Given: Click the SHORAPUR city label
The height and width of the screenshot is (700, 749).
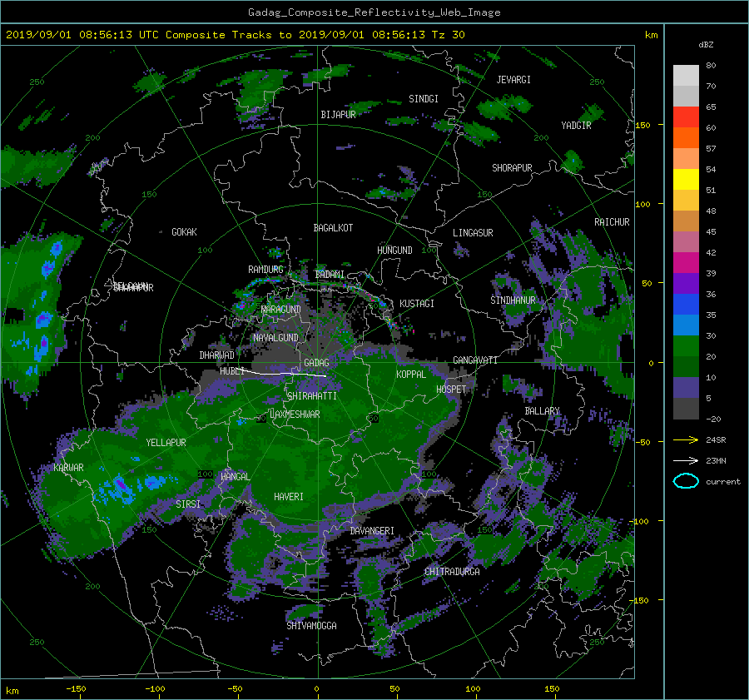Looking at the screenshot, I should pyautogui.click(x=512, y=168).
